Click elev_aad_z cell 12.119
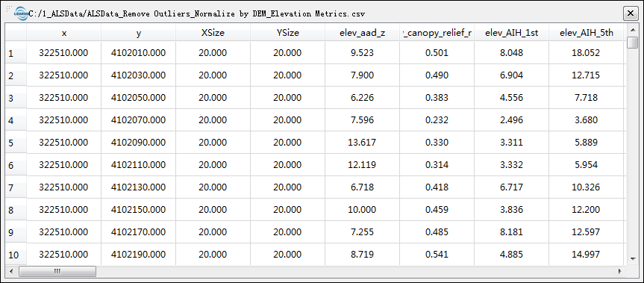This screenshot has height=283, width=644. click(x=362, y=165)
